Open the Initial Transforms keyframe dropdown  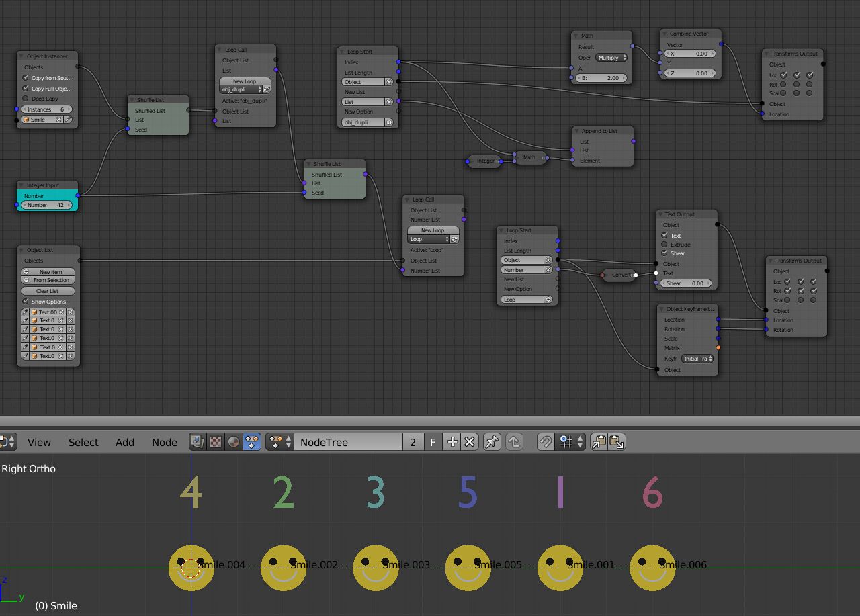697,359
